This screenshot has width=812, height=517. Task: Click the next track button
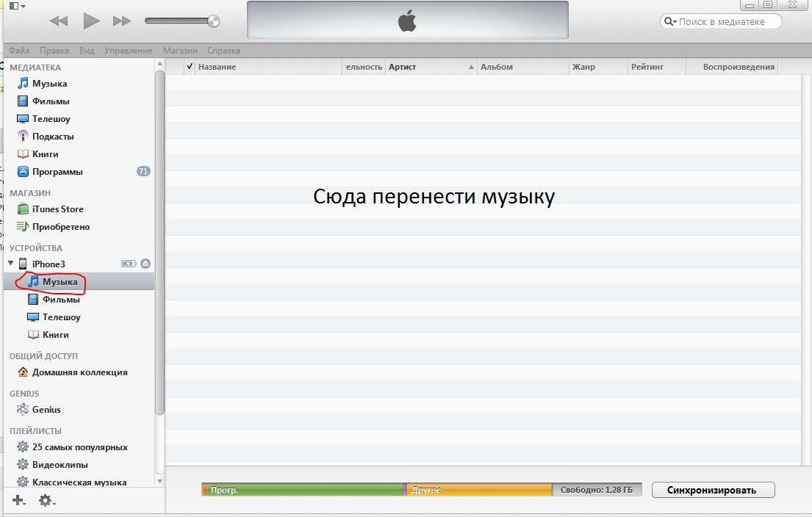pos(122,21)
